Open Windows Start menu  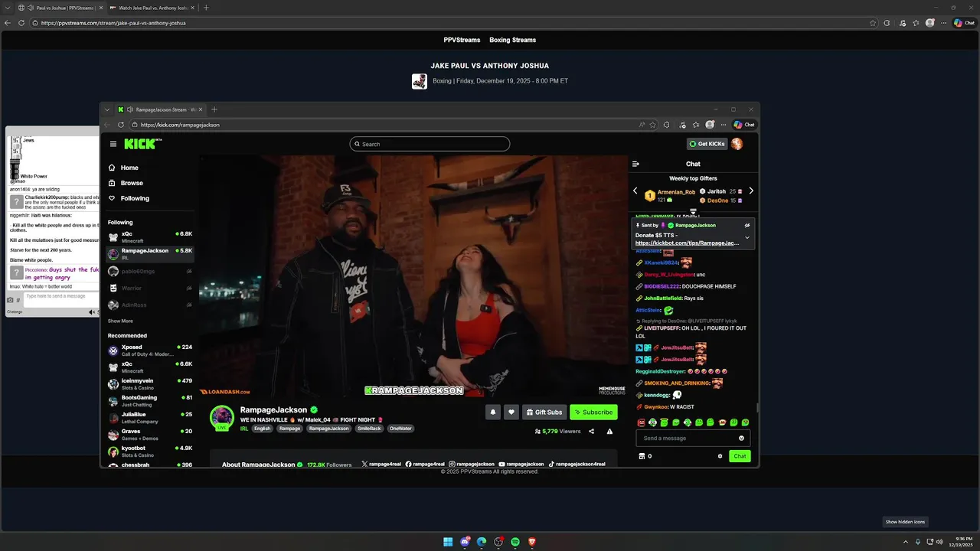[448, 542]
